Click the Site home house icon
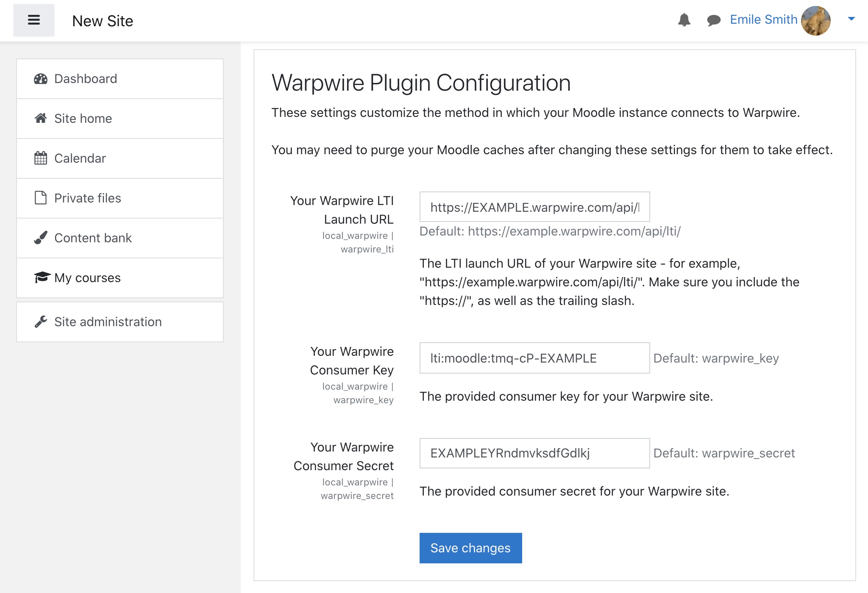 41,119
